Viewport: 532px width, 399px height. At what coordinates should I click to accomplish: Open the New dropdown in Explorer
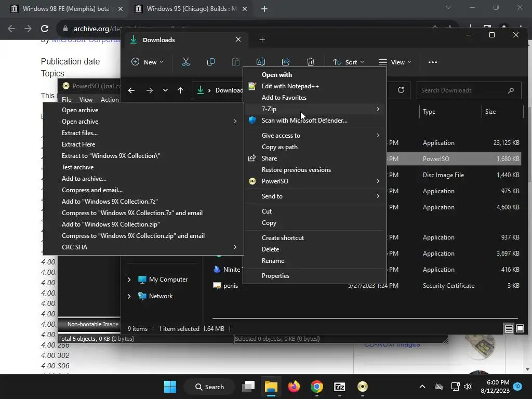click(147, 62)
